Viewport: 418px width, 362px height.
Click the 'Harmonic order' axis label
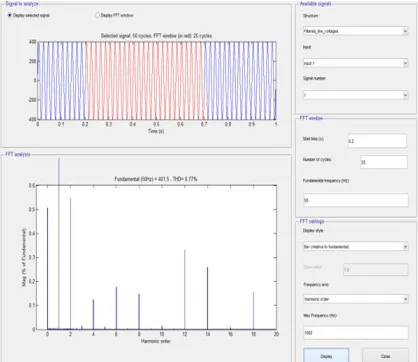click(155, 341)
